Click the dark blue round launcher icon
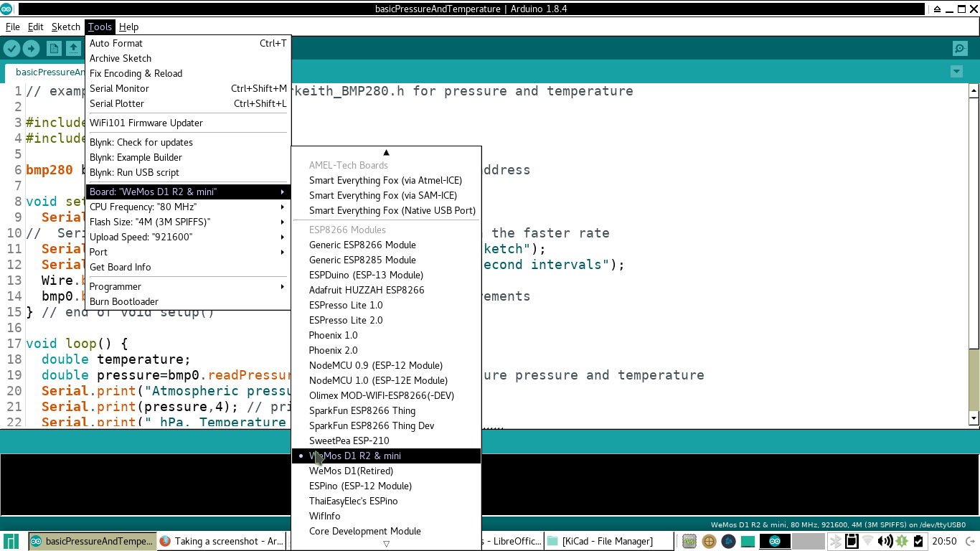The image size is (980, 551). pyautogui.click(x=728, y=541)
